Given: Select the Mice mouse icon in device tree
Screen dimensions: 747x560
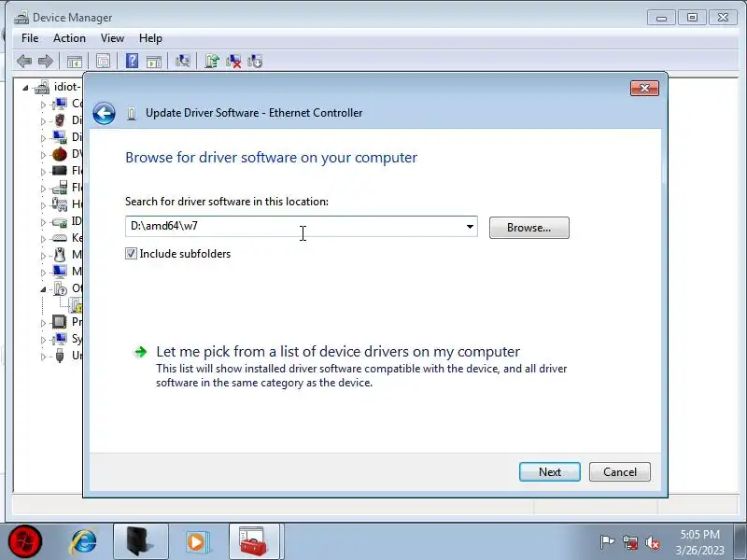Looking at the screenshot, I should (x=60, y=255).
